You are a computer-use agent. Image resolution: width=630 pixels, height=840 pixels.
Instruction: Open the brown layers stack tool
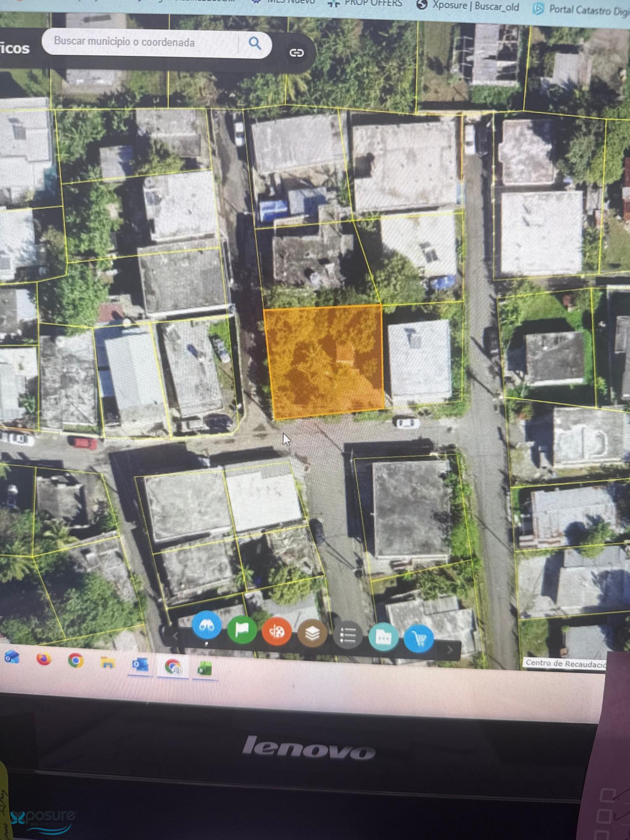312,633
